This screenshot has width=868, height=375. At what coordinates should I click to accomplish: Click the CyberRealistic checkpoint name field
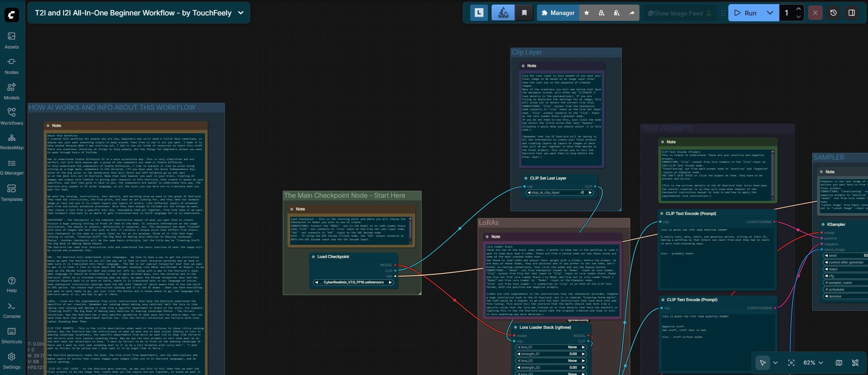353,282
